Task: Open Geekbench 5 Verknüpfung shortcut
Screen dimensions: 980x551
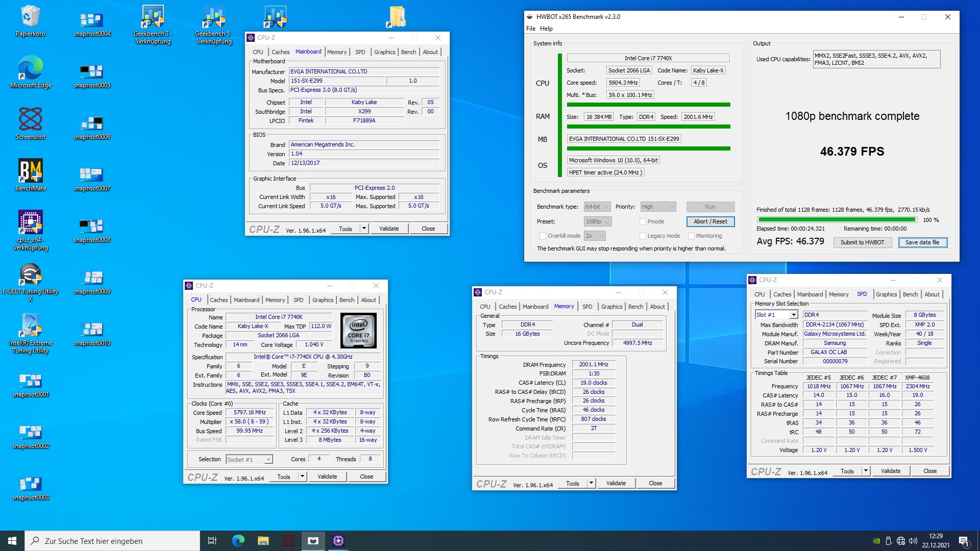Action: tap(214, 24)
